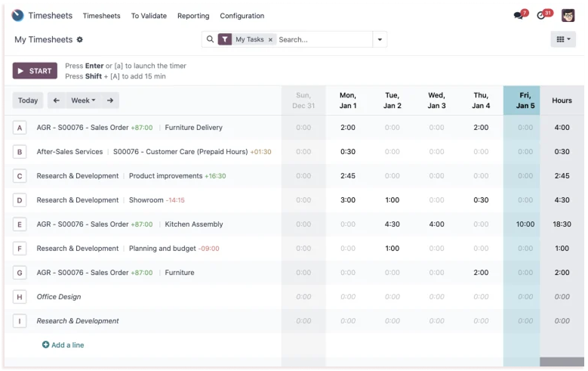This screenshot has width=588, height=371.
Task: Start timer on Office Design row H
Action: 20,297
